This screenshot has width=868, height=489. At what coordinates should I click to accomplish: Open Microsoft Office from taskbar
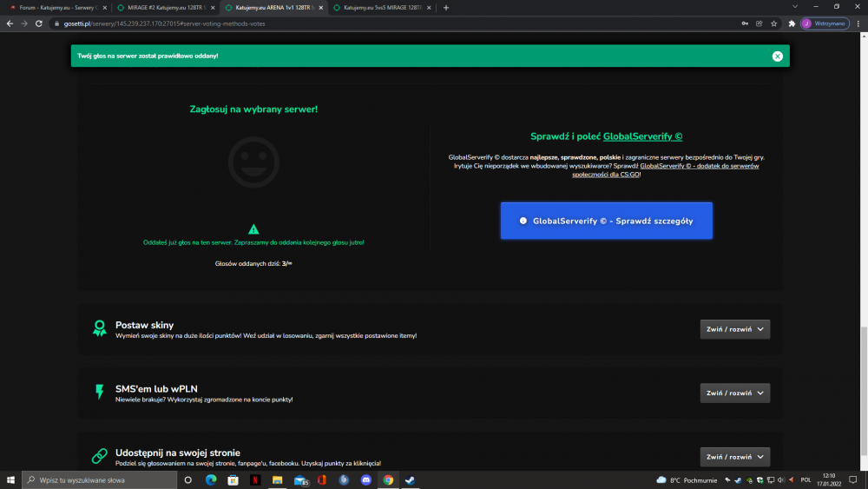322,480
